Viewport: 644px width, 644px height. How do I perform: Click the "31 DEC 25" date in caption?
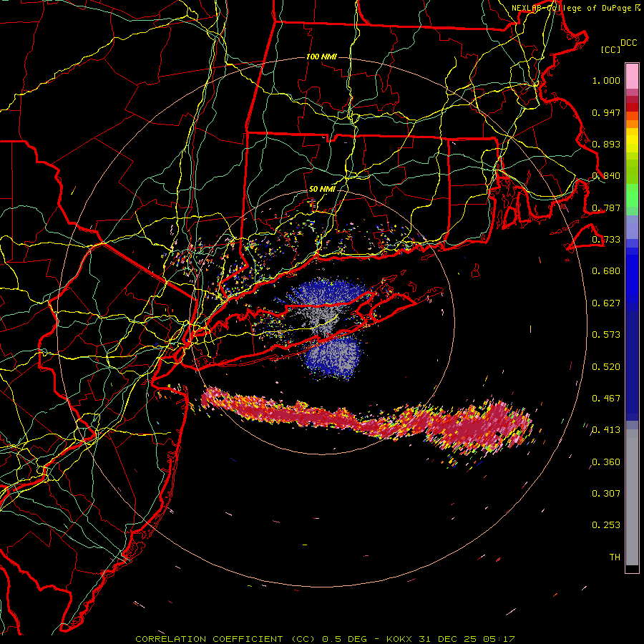pyautogui.click(x=447, y=639)
